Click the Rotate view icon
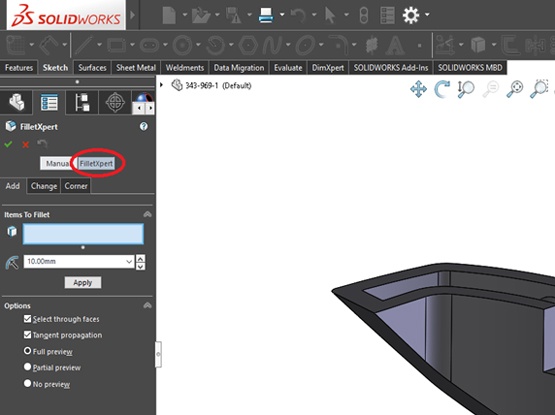 pos(442,89)
